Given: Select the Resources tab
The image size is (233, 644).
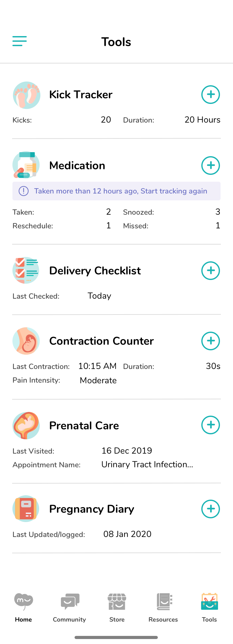Looking at the screenshot, I should (163, 607).
